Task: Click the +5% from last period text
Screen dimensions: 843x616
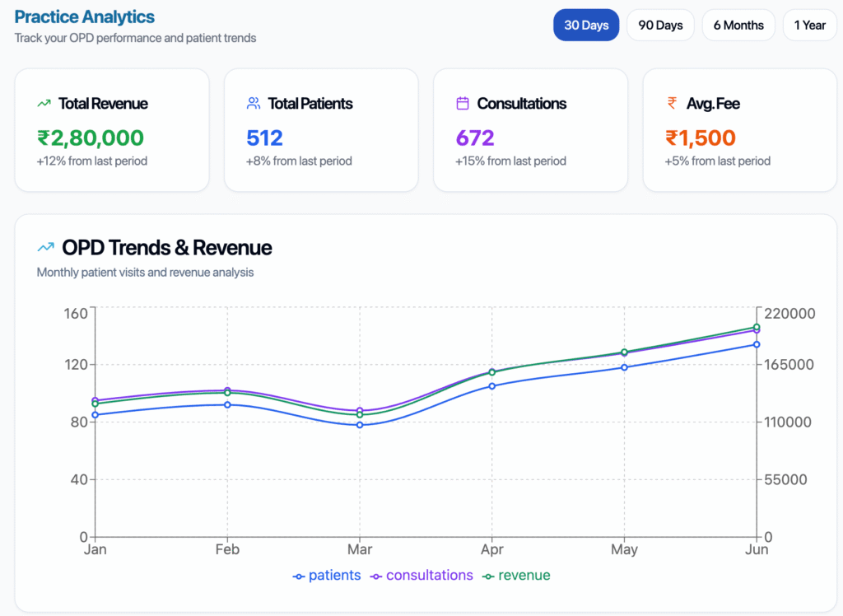Action: point(718,161)
